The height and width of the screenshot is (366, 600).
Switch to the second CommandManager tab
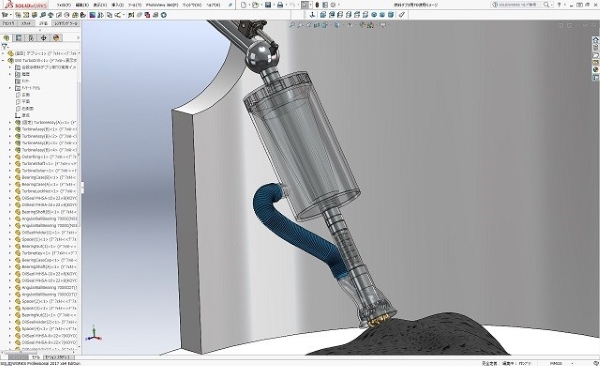(x=26, y=23)
